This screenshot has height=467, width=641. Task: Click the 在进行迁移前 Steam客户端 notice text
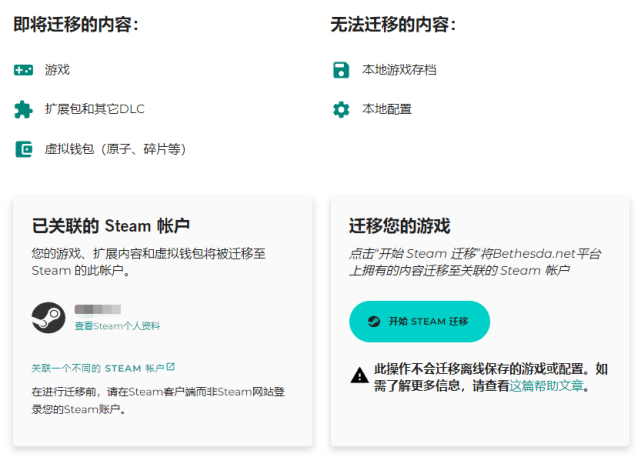click(x=158, y=400)
